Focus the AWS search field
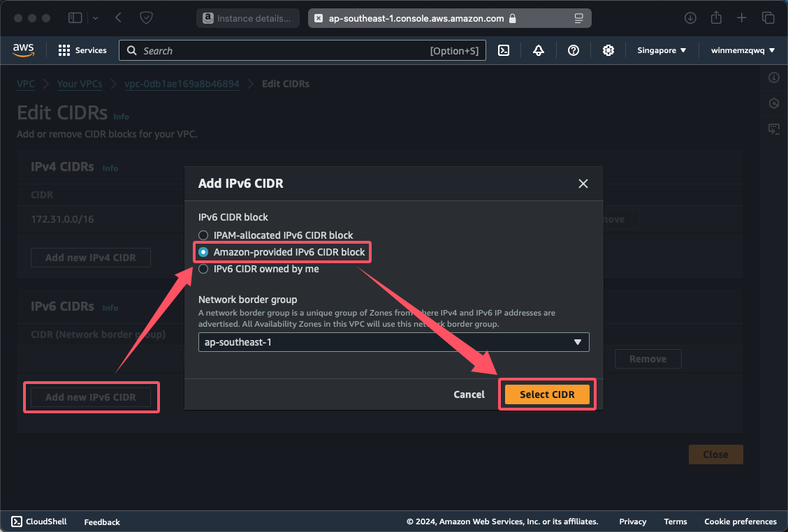This screenshot has height=532, width=788. coord(302,50)
